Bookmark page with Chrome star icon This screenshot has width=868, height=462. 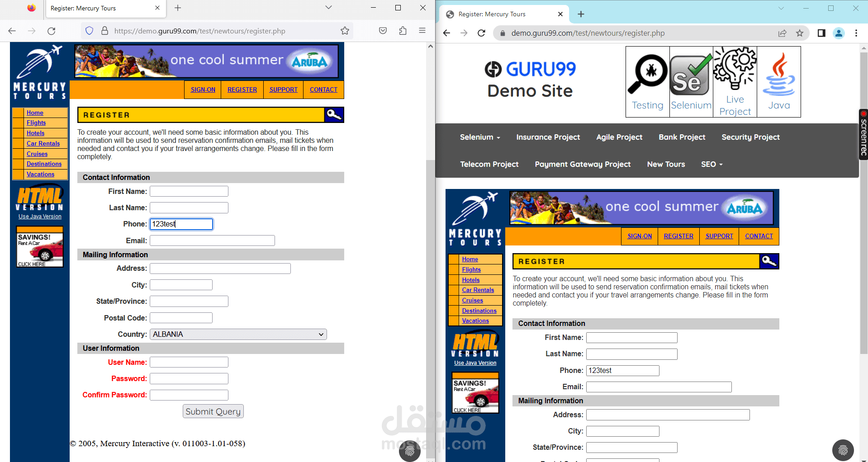[x=800, y=33]
